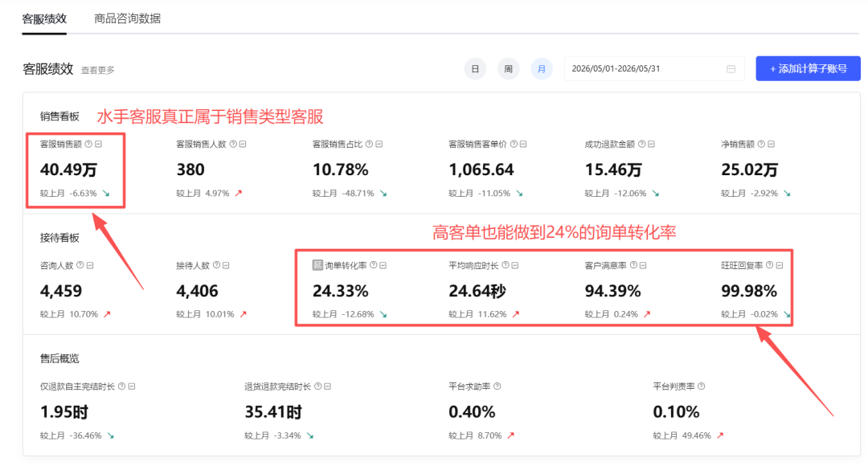
Task: Open help icon next to 客服销售占比
Action: click(369, 144)
